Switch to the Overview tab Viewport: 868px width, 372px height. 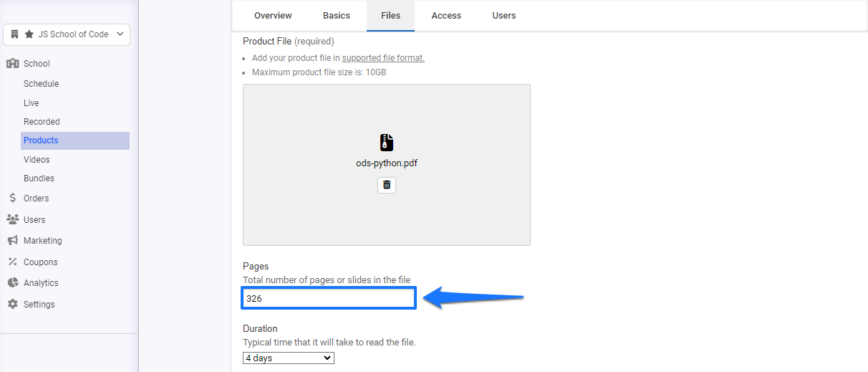tap(273, 15)
